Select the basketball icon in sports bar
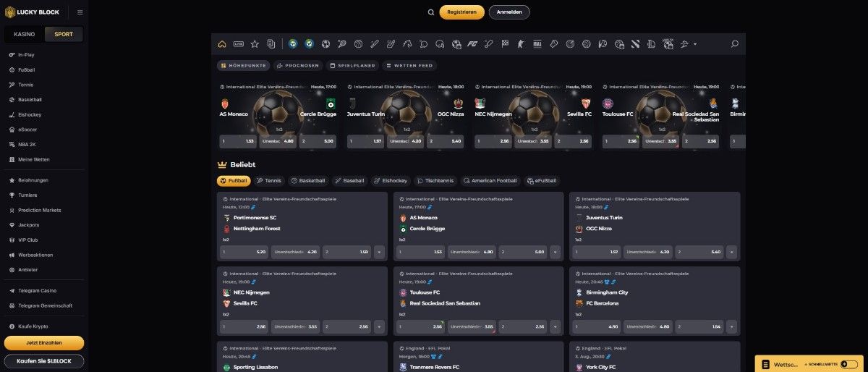The image size is (868, 372). [358, 44]
